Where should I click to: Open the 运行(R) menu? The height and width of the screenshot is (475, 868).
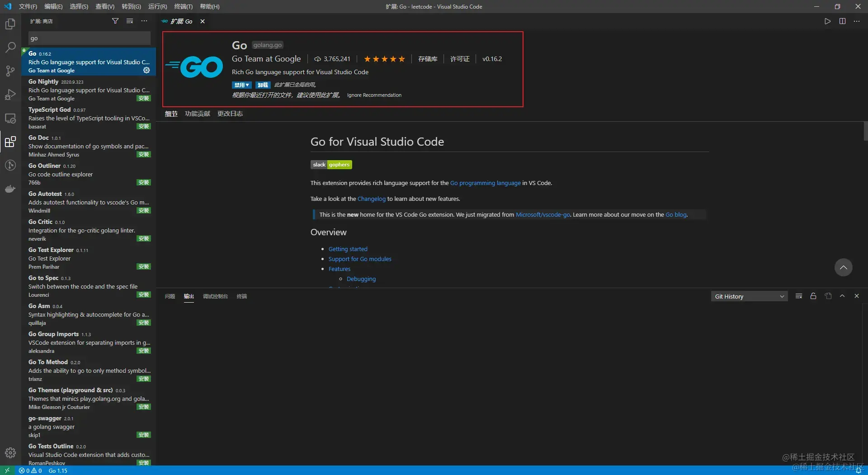(x=157, y=6)
